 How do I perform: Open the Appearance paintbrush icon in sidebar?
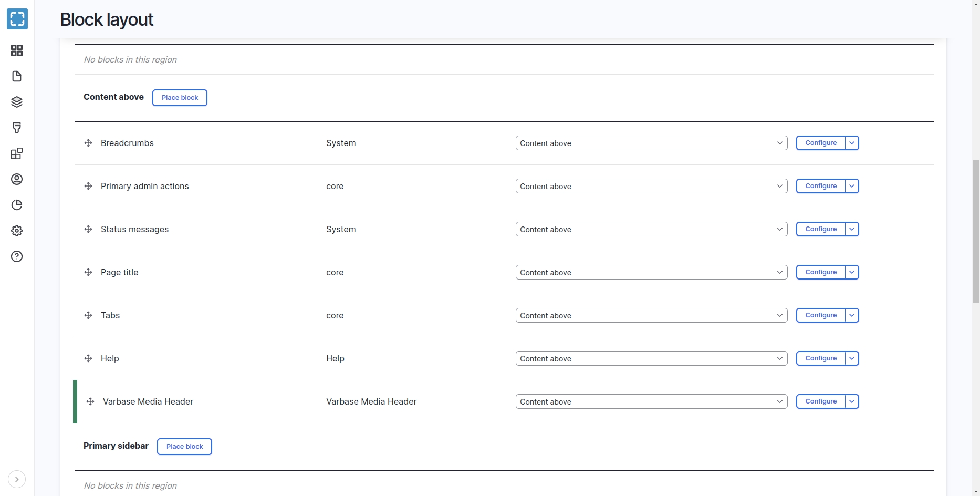tap(17, 128)
